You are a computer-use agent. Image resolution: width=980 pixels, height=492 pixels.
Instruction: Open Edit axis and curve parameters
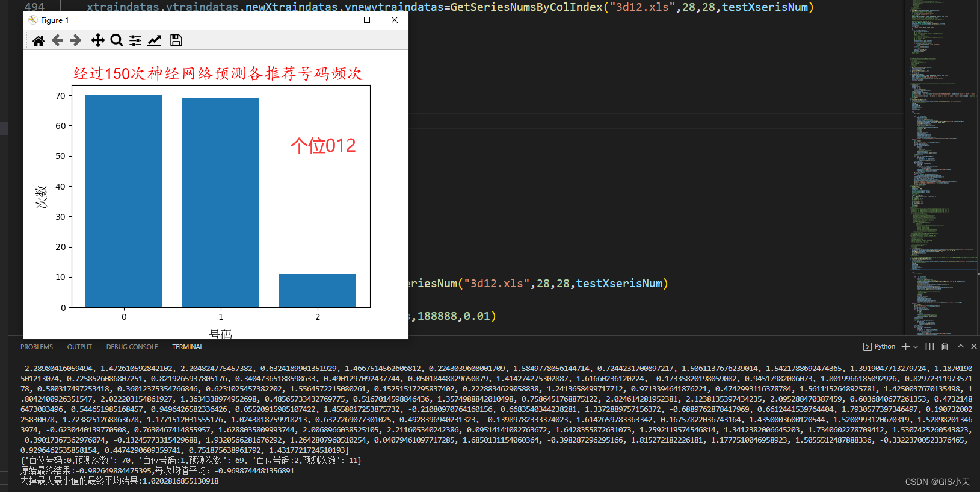click(x=154, y=40)
